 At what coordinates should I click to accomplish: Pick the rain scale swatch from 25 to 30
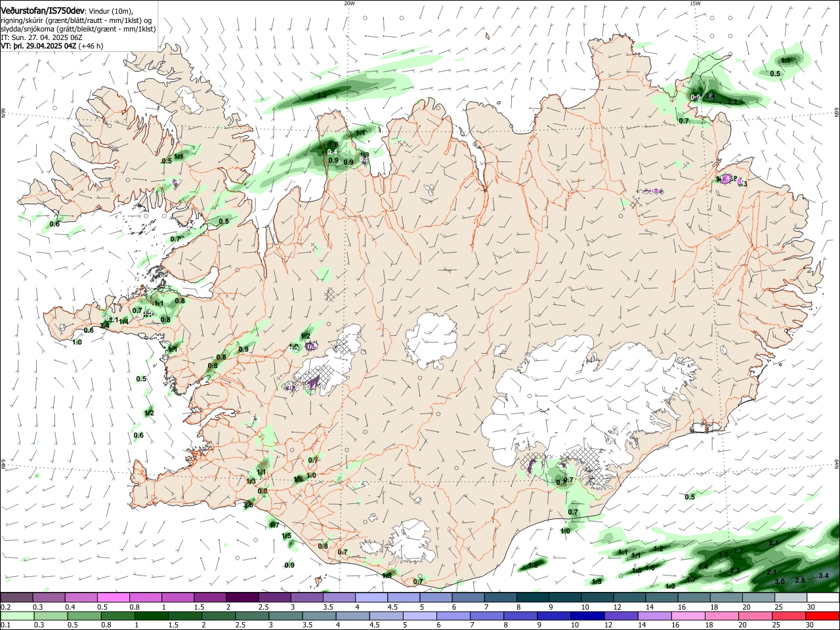[789, 616]
